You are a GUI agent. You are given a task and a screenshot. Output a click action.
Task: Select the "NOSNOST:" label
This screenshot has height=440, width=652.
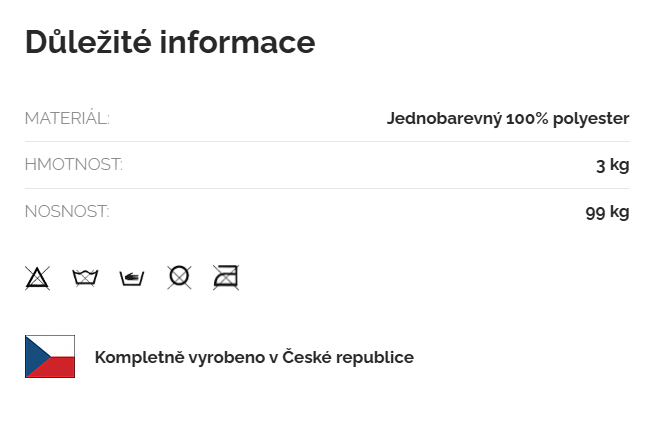(x=67, y=212)
